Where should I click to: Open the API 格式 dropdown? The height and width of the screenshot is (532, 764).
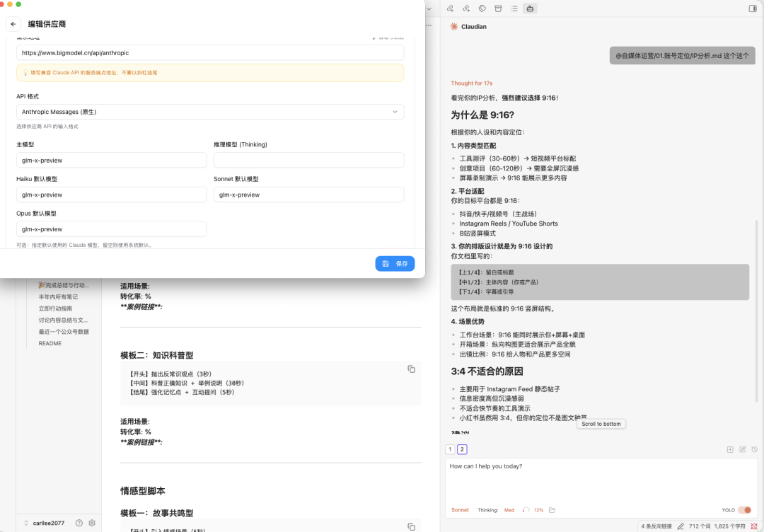pos(209,112)
